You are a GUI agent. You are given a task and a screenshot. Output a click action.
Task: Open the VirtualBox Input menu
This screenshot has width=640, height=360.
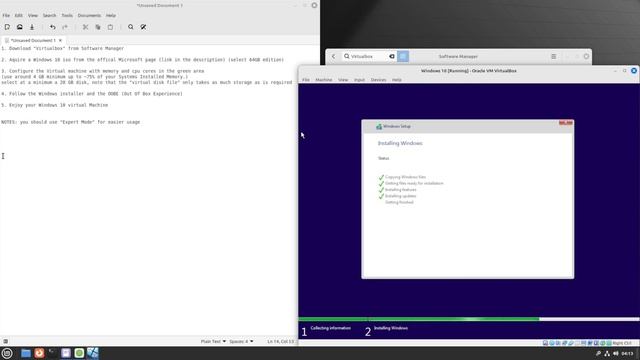(360, 80)
